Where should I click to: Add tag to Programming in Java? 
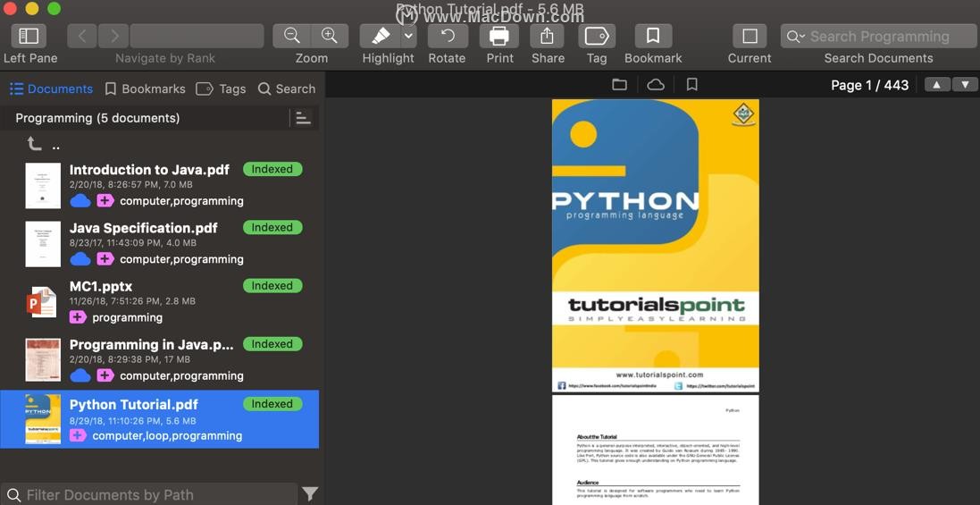105,375
